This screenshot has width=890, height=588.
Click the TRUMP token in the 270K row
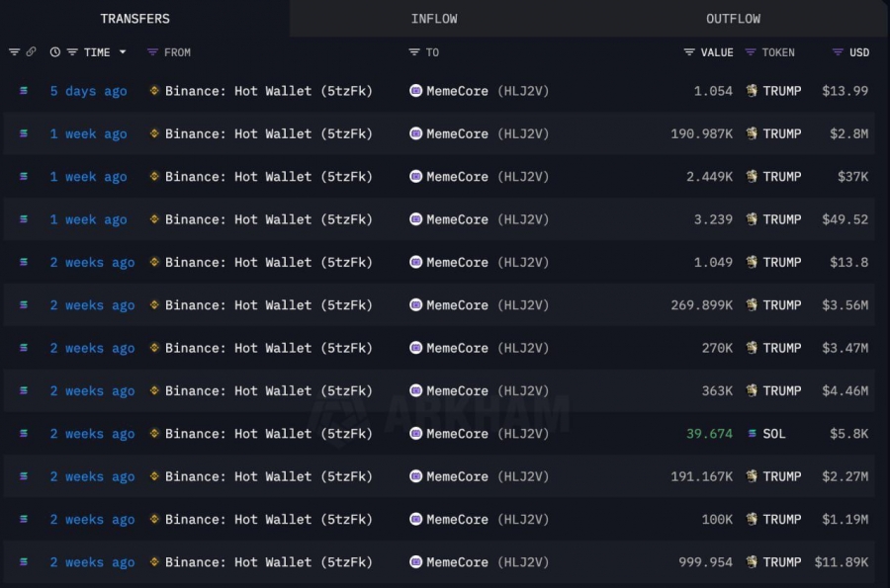click(x=781, y=348)
